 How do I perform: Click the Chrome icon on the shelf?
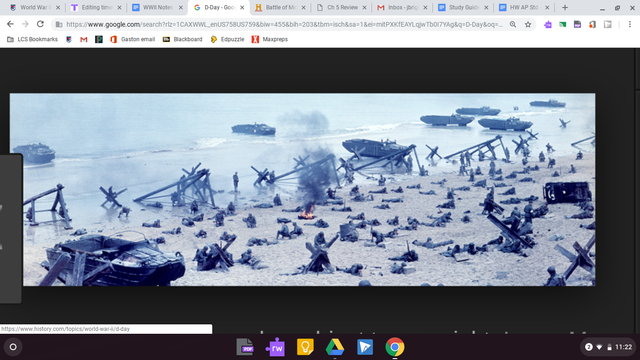(x=395, y=347)
